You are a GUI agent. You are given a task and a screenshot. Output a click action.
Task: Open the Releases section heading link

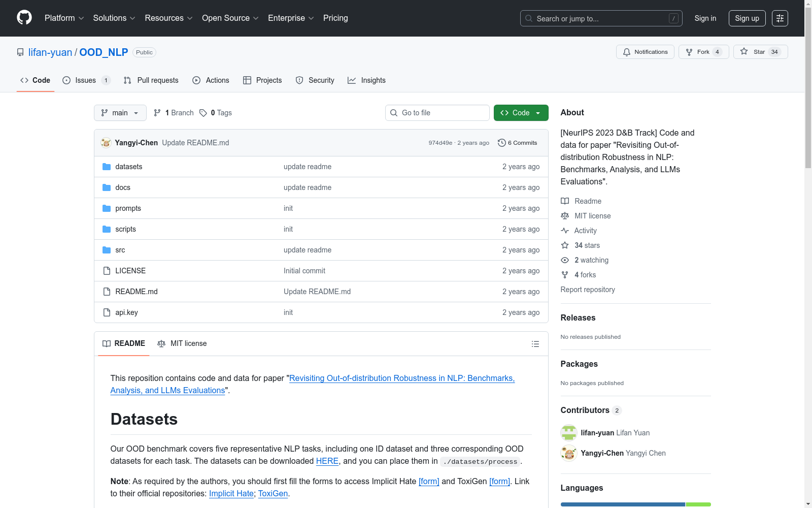[x=578, y=318]
